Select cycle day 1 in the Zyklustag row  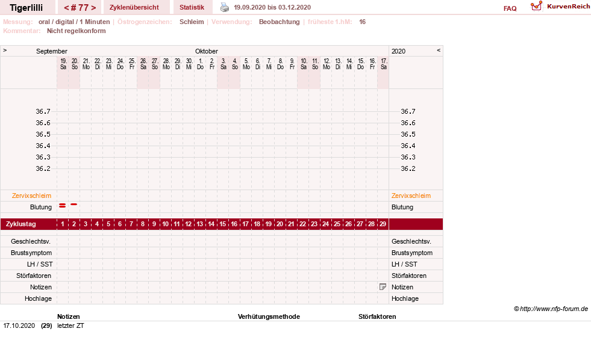click(x=63, y=224)
